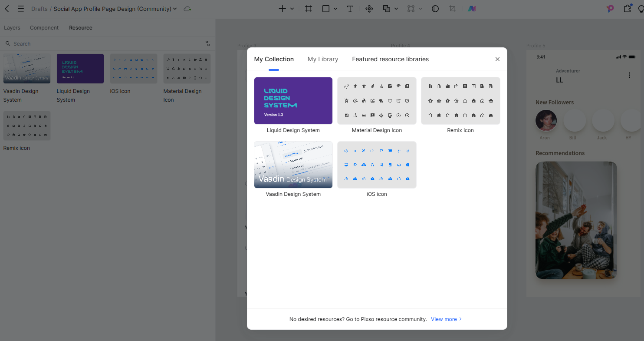Expand the edit object dropdown arrow
The height and width of the screenshot is (341, 644).
tap(421, 9)
